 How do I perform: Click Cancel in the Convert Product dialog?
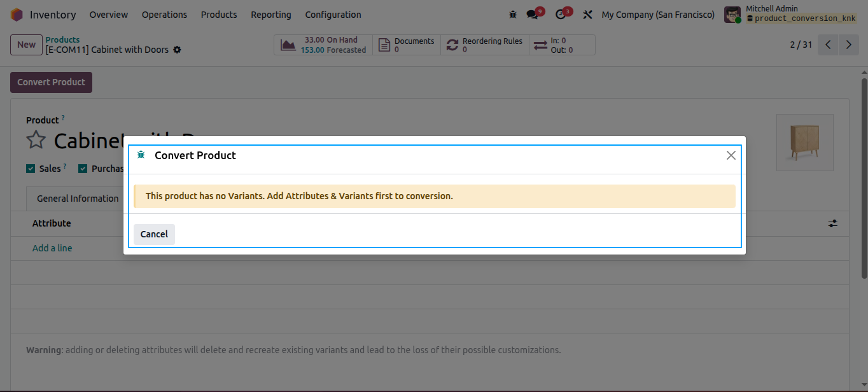154,234
